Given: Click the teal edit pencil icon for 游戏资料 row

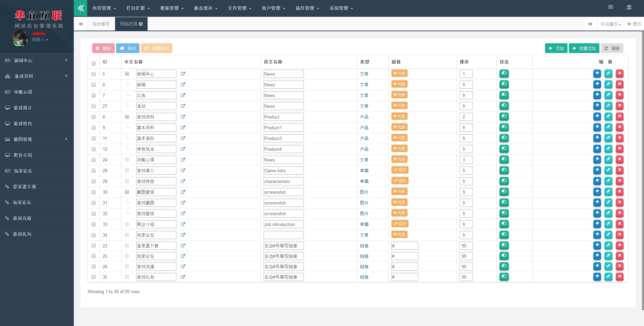Looking at the screenshot, I should click(608, 117).
